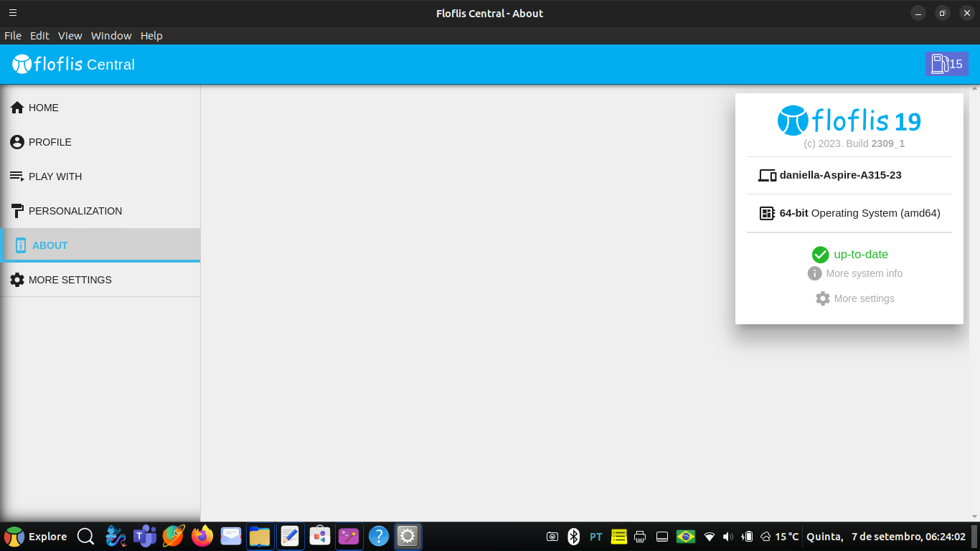Open the View menu
Image resolution: width=980 pixels, height=551 pixels.
[x=70, y=35]
